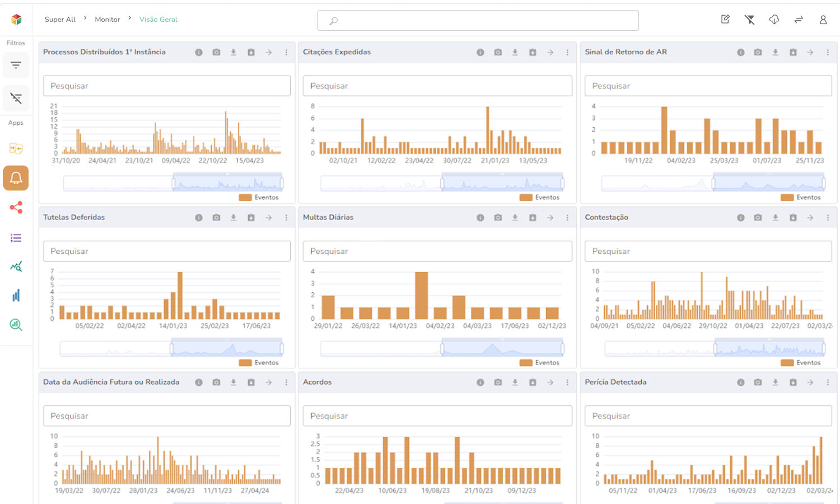Open more options menu for Acordos
The width and height of the screenshot is (840, 504).
coord(567,382)
